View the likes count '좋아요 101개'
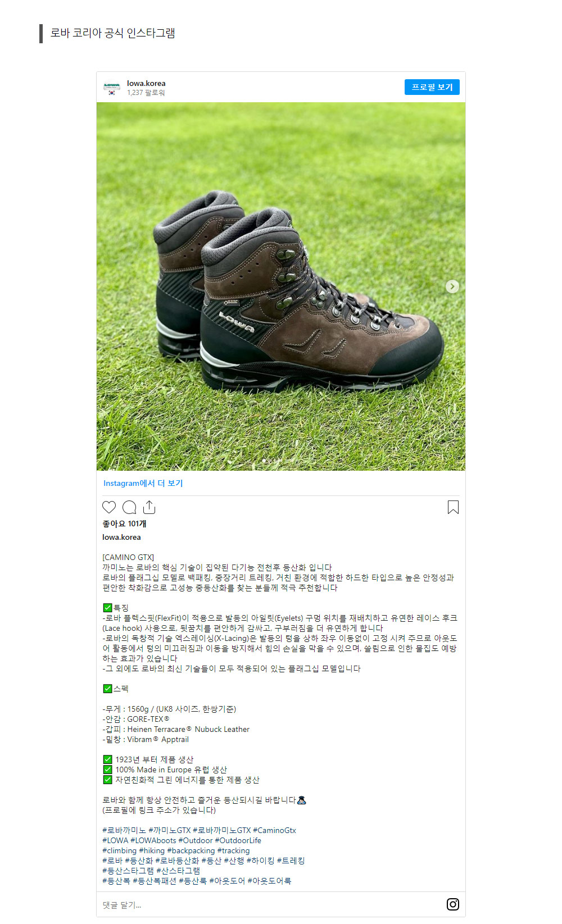562x924 pixels. click(124, 524)
